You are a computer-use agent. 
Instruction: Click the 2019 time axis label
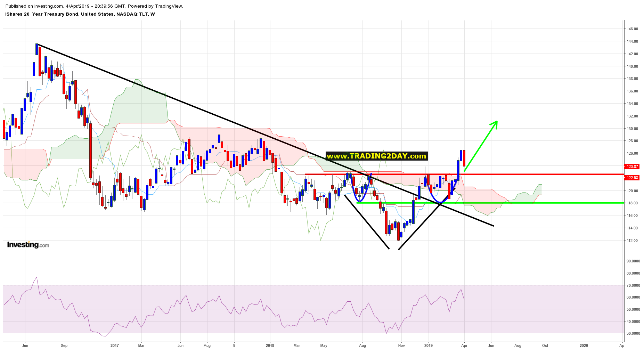point(429,345)
